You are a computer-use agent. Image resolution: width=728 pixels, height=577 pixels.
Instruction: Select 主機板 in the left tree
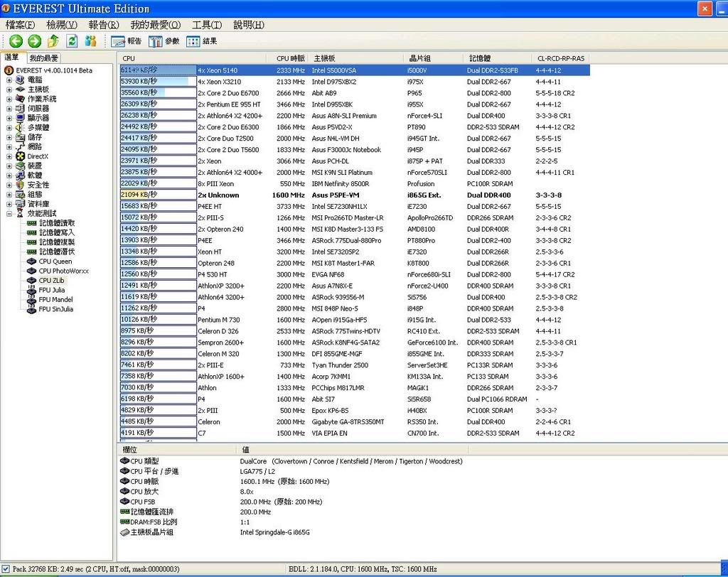coord(38,90)
